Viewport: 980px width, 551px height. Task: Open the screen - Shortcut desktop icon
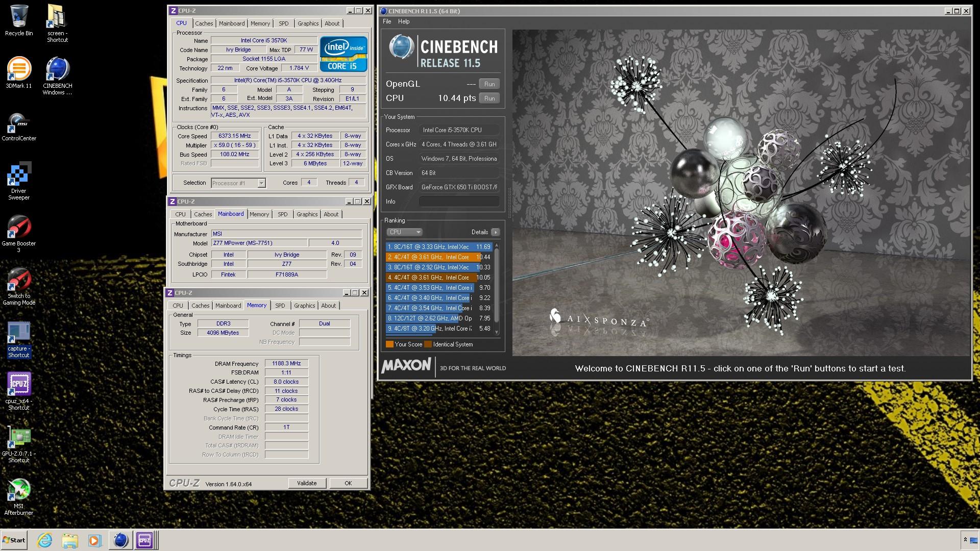click(57, 23)
